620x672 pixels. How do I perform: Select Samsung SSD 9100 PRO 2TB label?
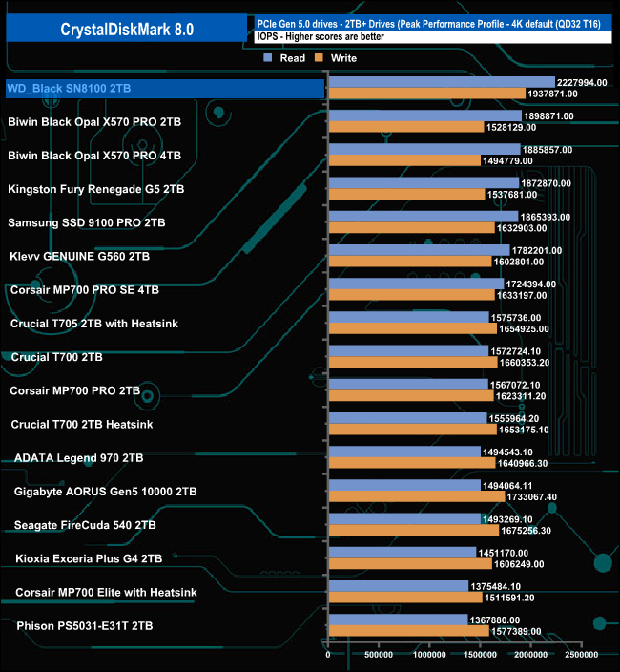coord(87,222)
